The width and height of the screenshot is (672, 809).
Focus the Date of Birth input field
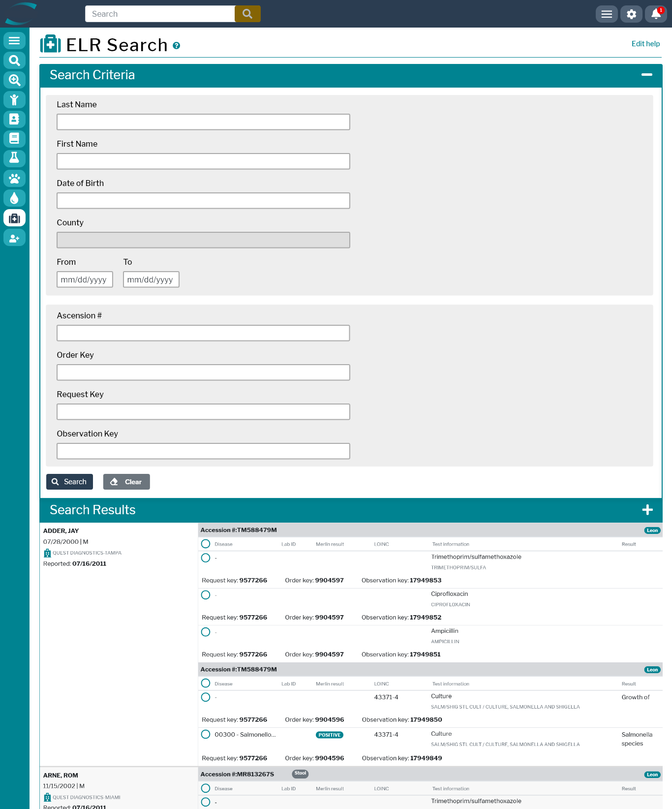coord(203,201)
